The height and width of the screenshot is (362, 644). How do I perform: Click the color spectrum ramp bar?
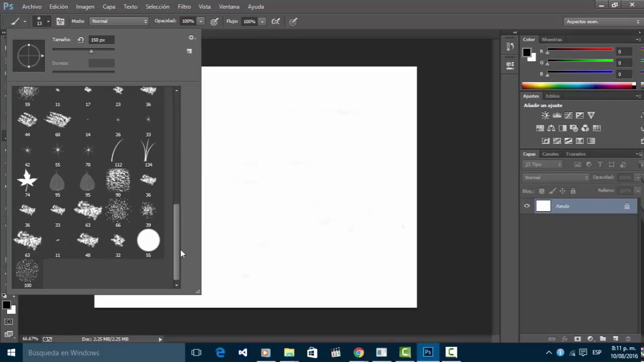[578, 86]
